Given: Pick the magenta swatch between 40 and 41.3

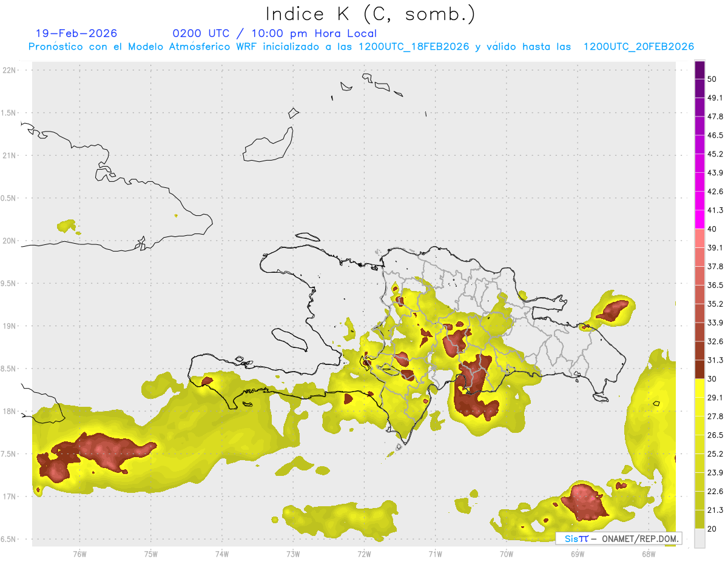Looking at the screenshot, I should [x=699, y=219].
